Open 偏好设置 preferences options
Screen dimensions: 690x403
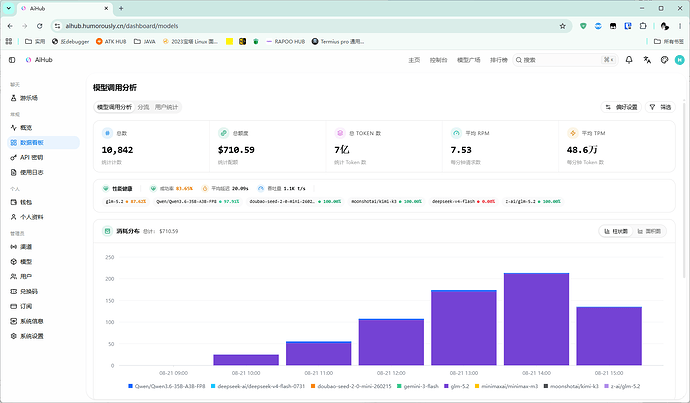point(621,107)
